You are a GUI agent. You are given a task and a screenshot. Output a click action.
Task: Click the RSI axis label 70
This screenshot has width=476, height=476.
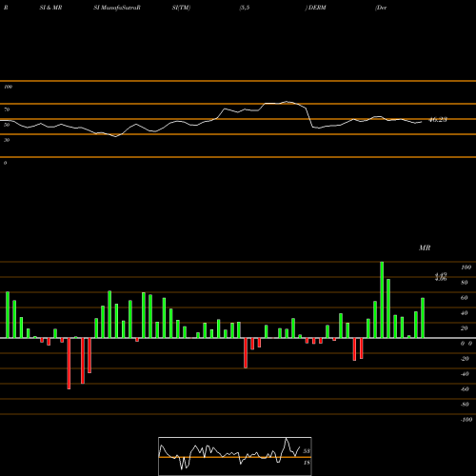click(7, 109)
